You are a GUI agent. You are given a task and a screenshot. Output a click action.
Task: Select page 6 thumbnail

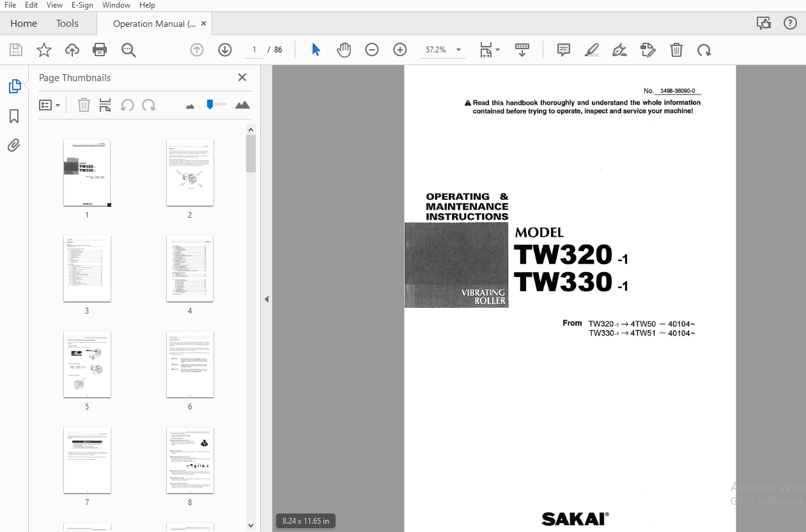point(190,365)
